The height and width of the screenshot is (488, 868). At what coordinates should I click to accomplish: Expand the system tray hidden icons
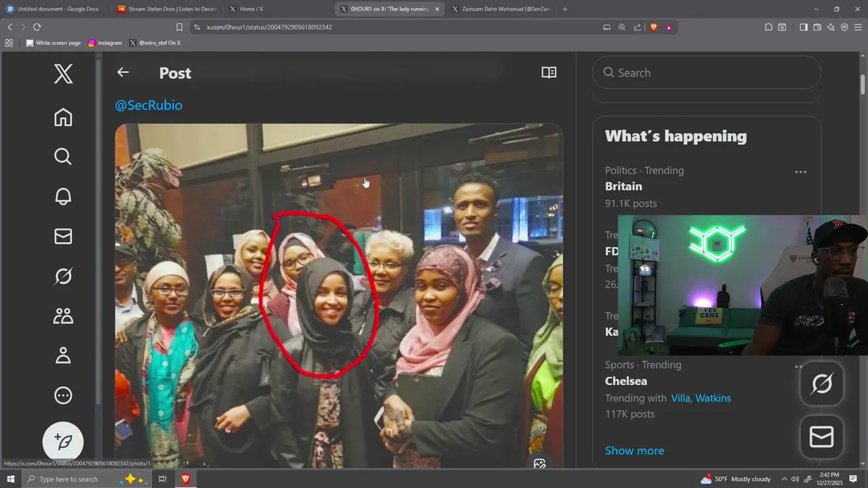pyautogui.click(x=784, y=479)
